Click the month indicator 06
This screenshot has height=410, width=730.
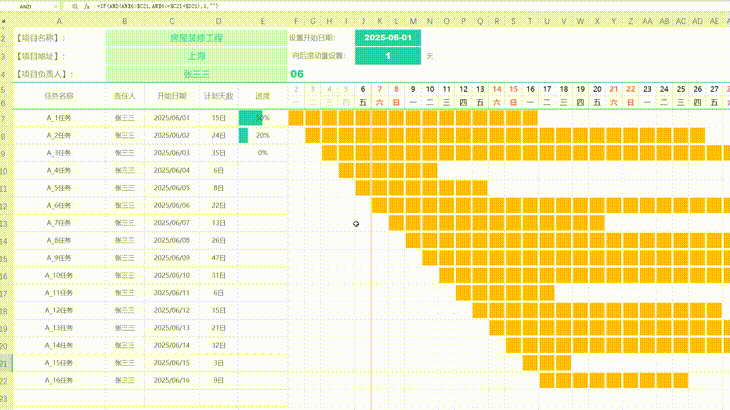[x=297, y=74]
